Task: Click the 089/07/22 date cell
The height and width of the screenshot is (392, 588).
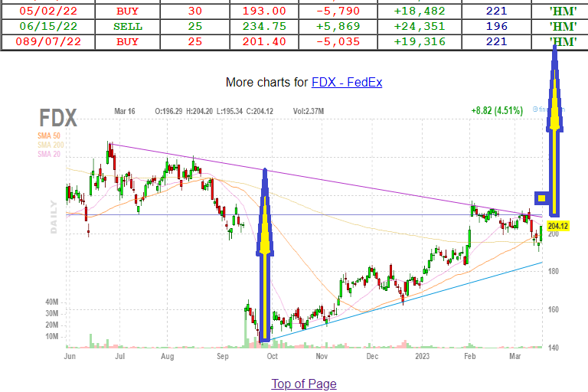Action: coord(42,41)
